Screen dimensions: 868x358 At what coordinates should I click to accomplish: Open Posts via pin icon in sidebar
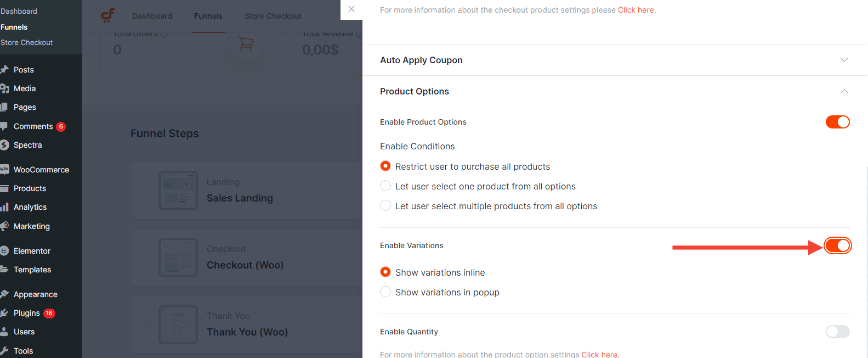coord(4,70)
